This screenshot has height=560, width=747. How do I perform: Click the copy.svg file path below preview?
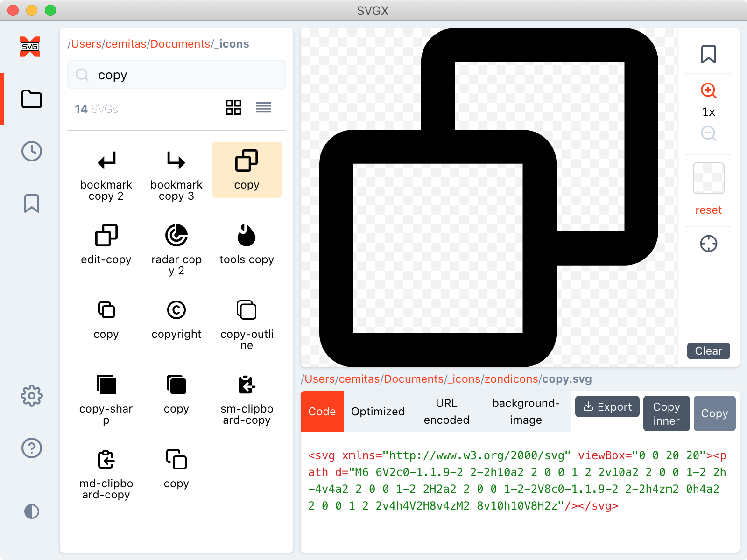coord(567,379)
